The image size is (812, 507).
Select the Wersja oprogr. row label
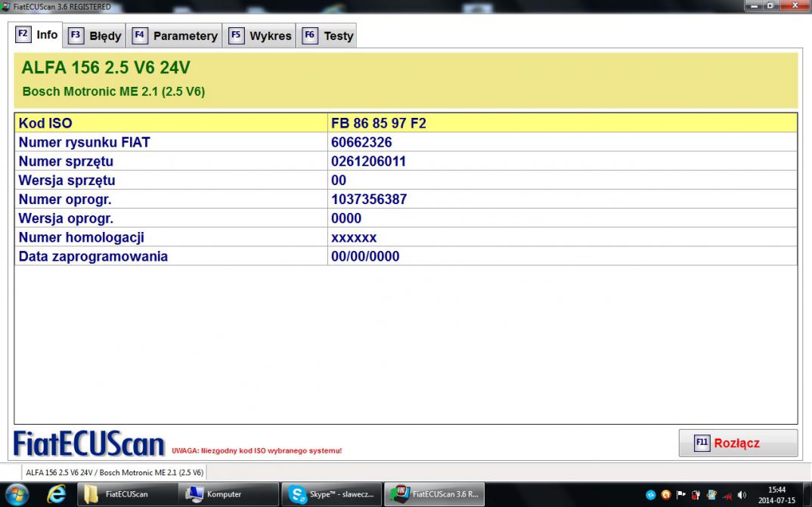171,218
